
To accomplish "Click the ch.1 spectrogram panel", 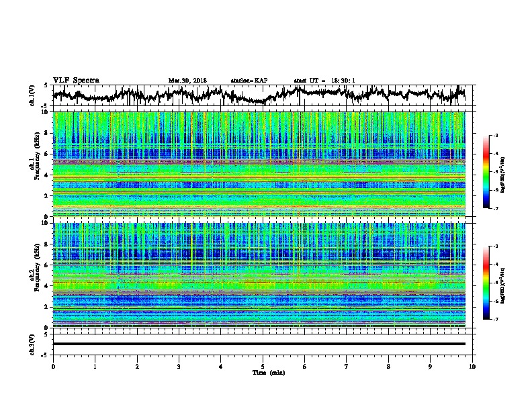I will coord(259,164).
